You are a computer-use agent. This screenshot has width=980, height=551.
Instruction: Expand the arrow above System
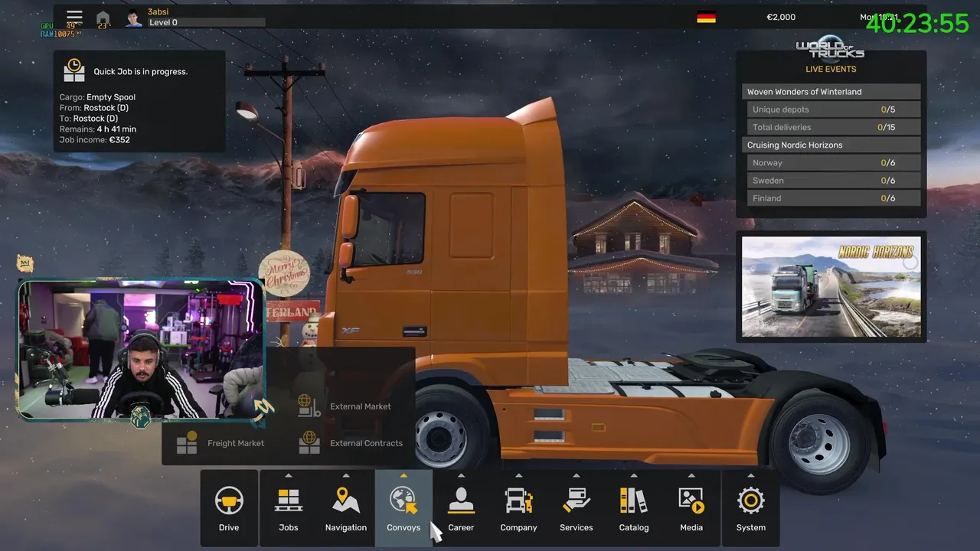click(751, 475)
